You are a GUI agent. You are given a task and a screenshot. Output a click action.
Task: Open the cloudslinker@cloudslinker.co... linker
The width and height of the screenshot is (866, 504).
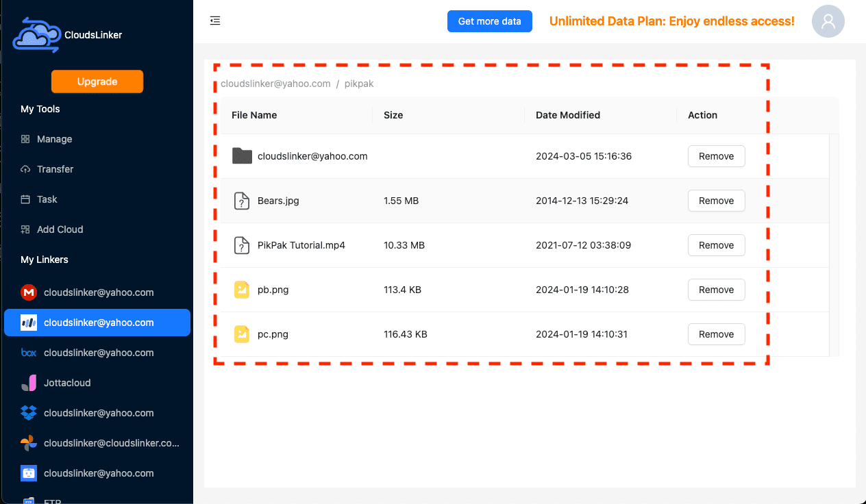pos(97,443)
